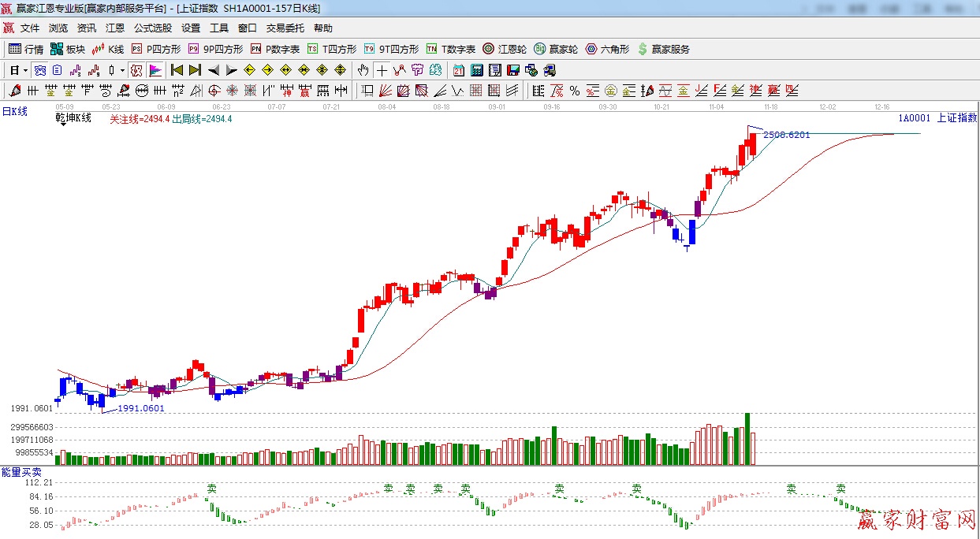
Task: Click the save floppy disk icon
Action: pyautogui.click(x=512, y=70)
